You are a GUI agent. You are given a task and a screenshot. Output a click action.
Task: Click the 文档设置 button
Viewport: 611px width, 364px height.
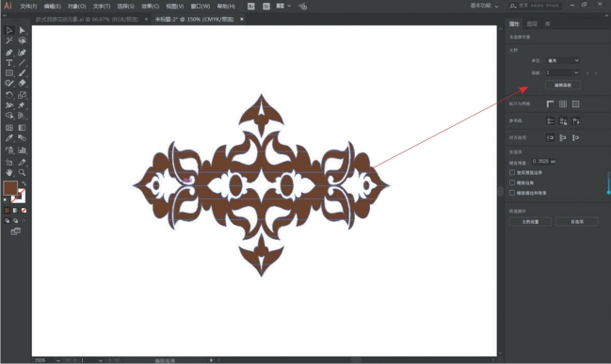[530, 222]
